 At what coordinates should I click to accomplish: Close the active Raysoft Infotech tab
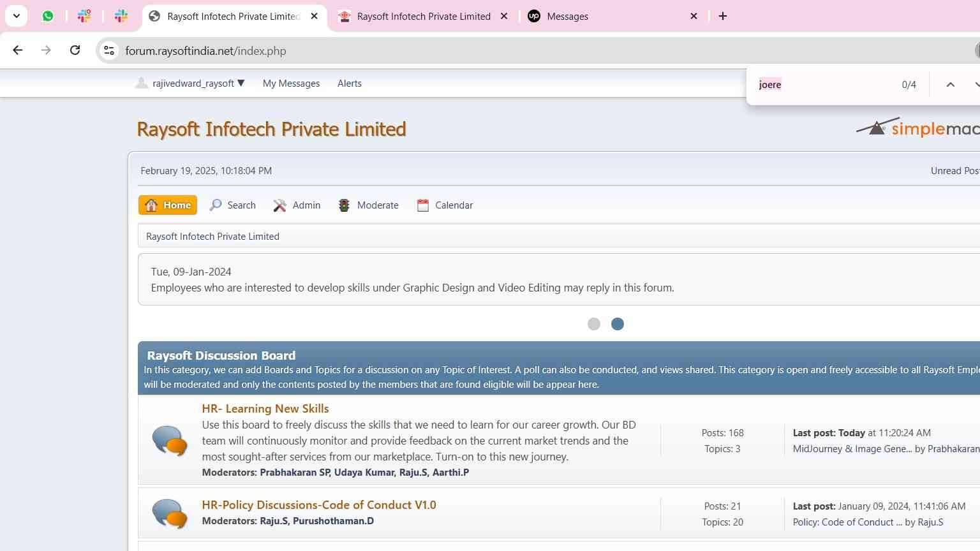tap(314, 16)
